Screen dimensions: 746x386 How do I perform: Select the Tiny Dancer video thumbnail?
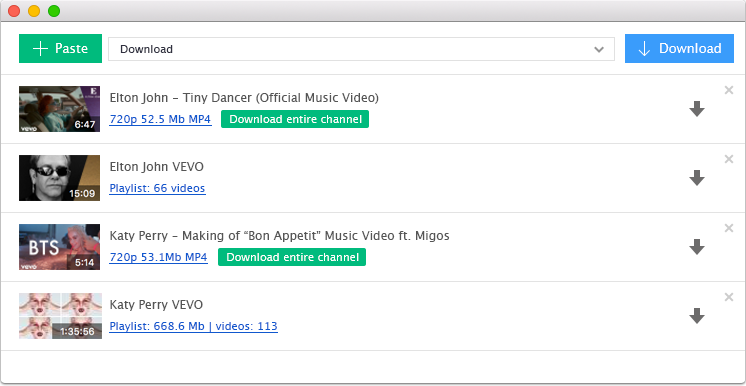point(59,109)
